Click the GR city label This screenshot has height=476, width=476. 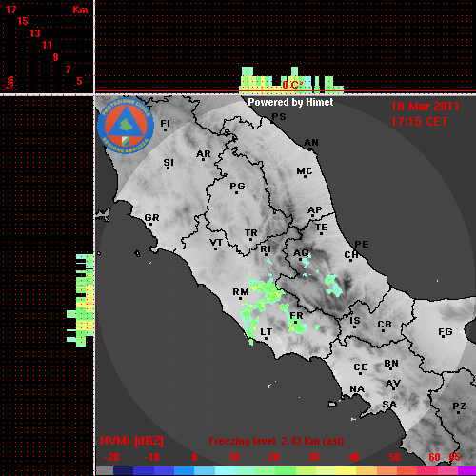click(x=151, y=218)
